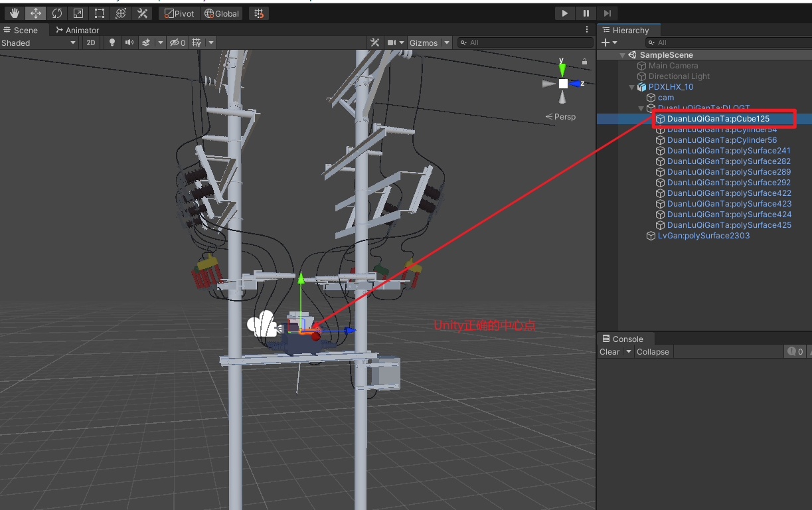Toggle Pivot handle position
This screenshot has width=812, height=510.
179,13
